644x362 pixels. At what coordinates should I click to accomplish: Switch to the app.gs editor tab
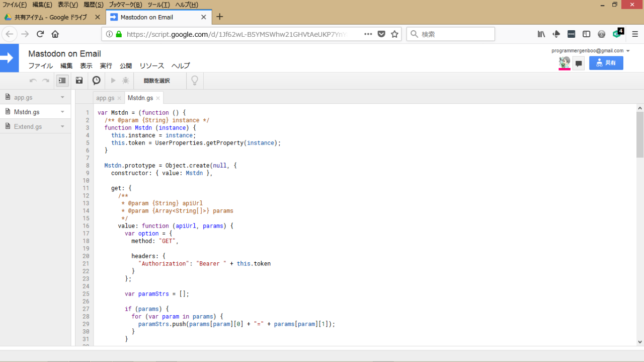point(105,98)
